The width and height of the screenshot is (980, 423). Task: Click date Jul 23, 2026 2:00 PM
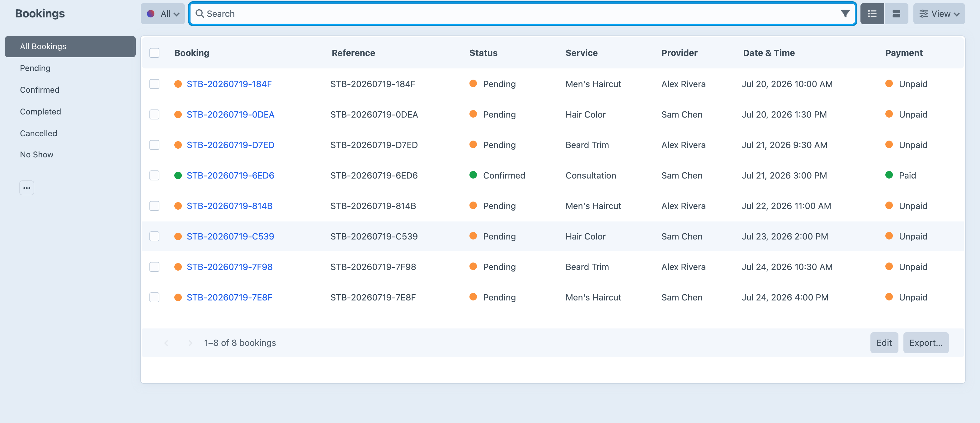click(784, 236)
